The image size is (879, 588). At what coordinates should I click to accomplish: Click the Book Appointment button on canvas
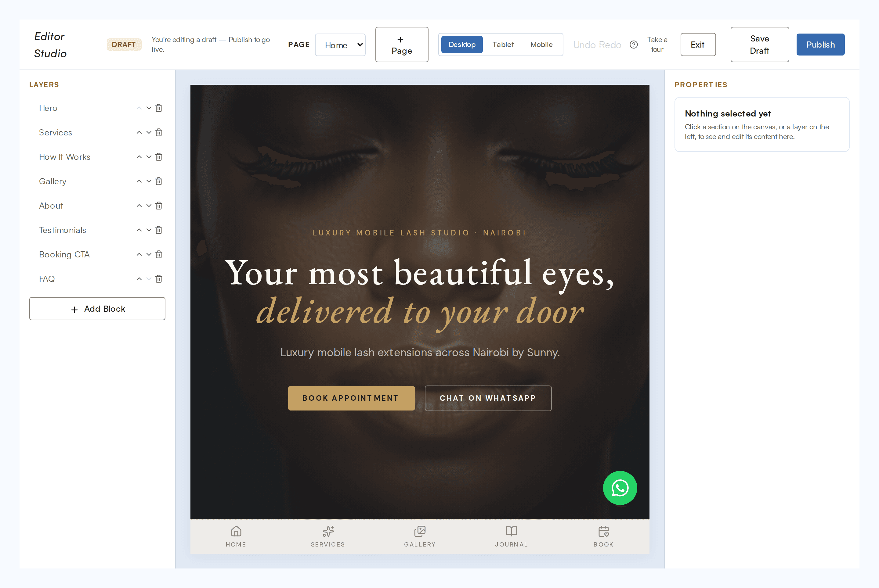(x=351, y=398)
